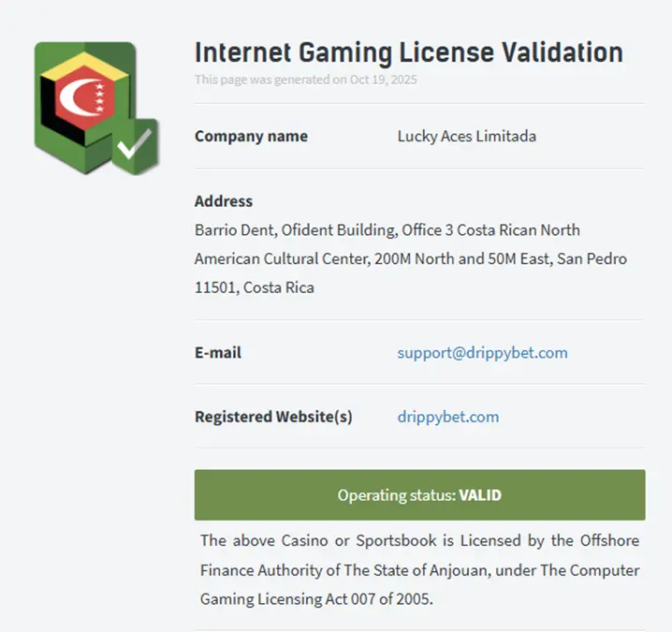Click the page generated on Oct 19, 2025 text
Viewport: 672px width, 632px height.
pos(305,80)
